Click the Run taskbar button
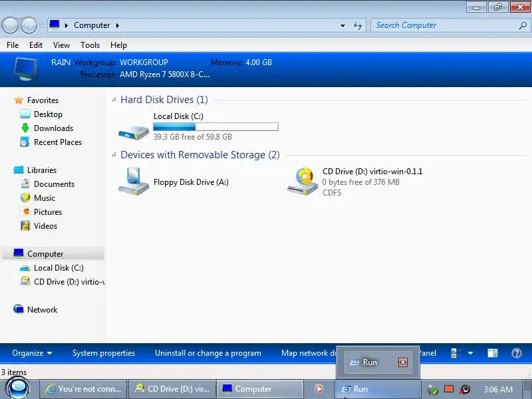 (377, 389)
